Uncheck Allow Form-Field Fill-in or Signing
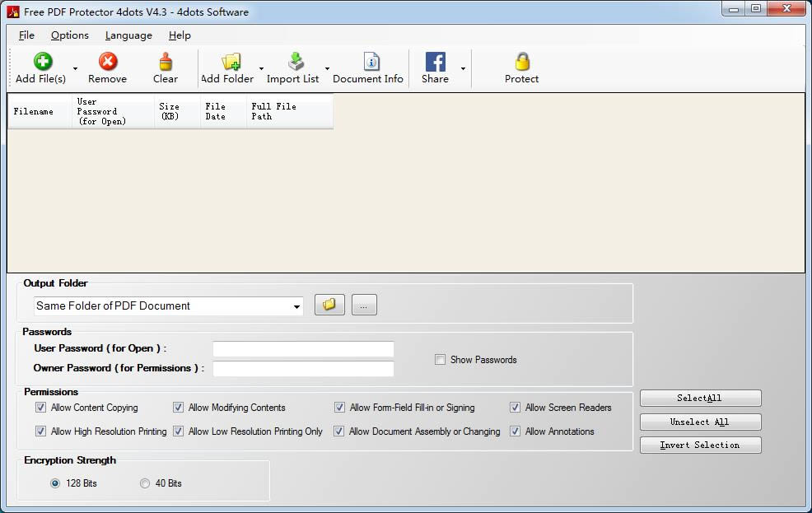Viewport: 812px width, 513px height. click(340, 408)
